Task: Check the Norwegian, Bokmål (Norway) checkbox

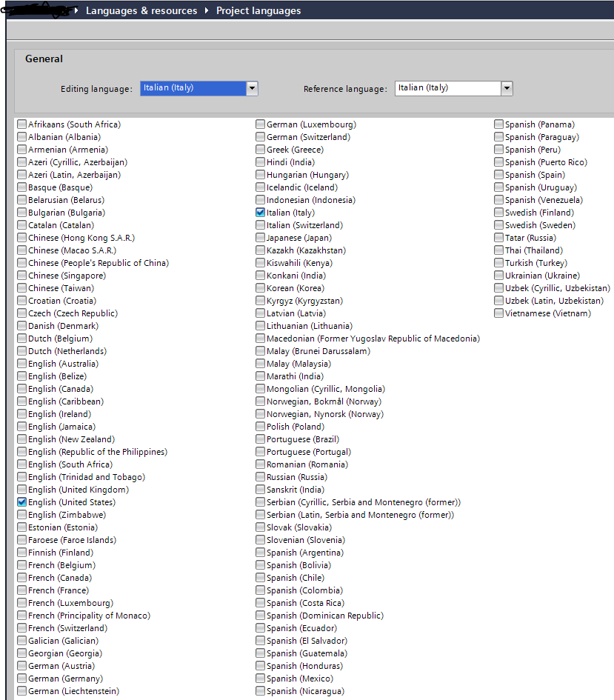Action: (260, 401)
